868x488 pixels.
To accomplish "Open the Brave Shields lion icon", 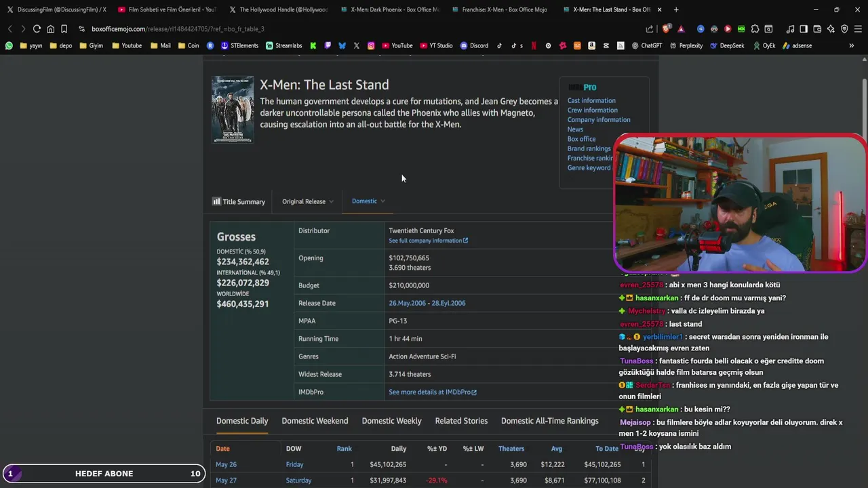I will pos(666,29).
